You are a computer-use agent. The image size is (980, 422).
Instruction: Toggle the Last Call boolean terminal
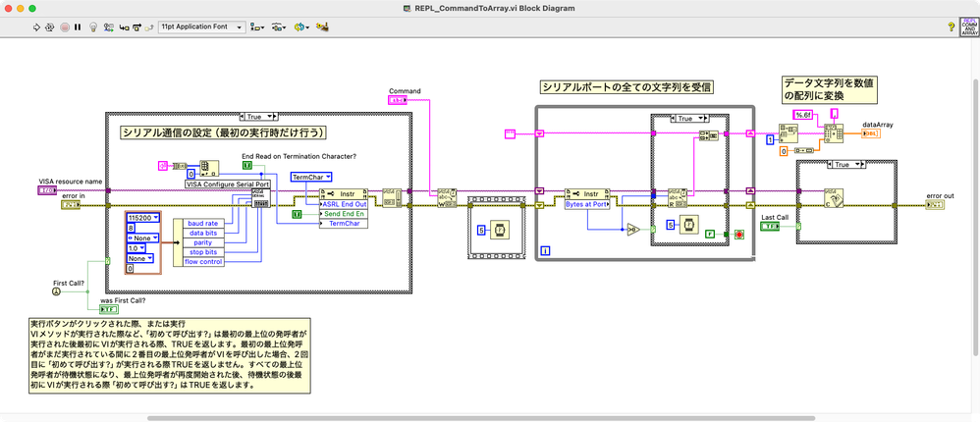pos(770,226)
